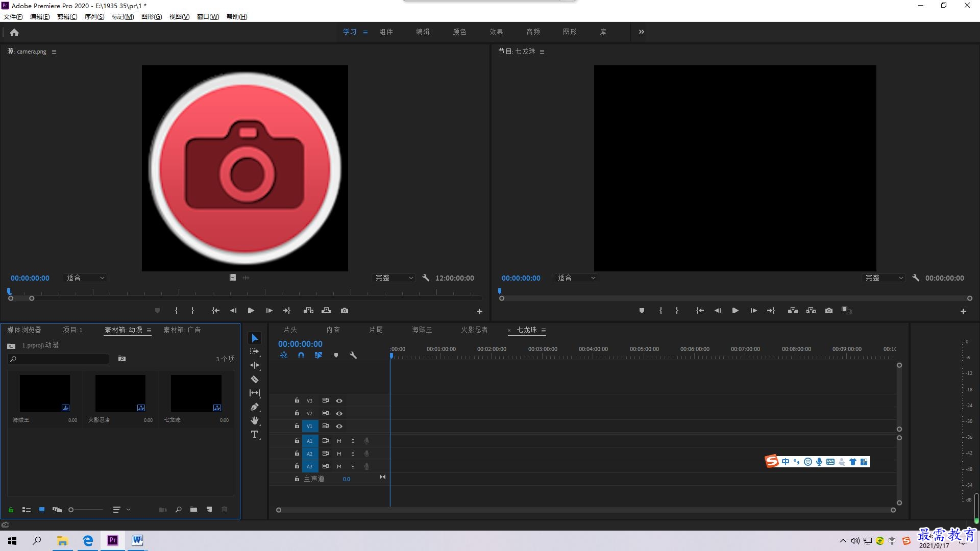Open 序列(S) menu

94,17
